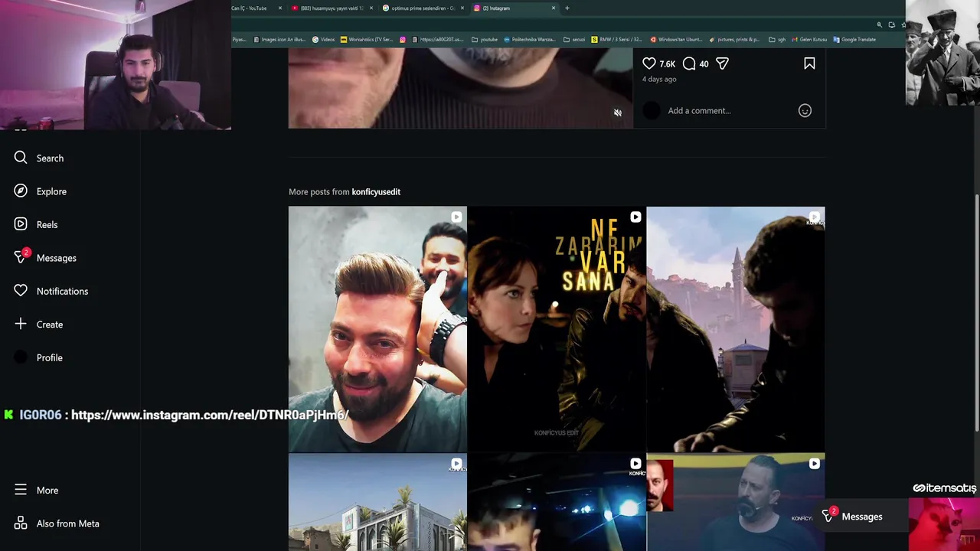Click the browser zoom magnifier icon
This screenshot has width=980, height=551.
point(879,25)
